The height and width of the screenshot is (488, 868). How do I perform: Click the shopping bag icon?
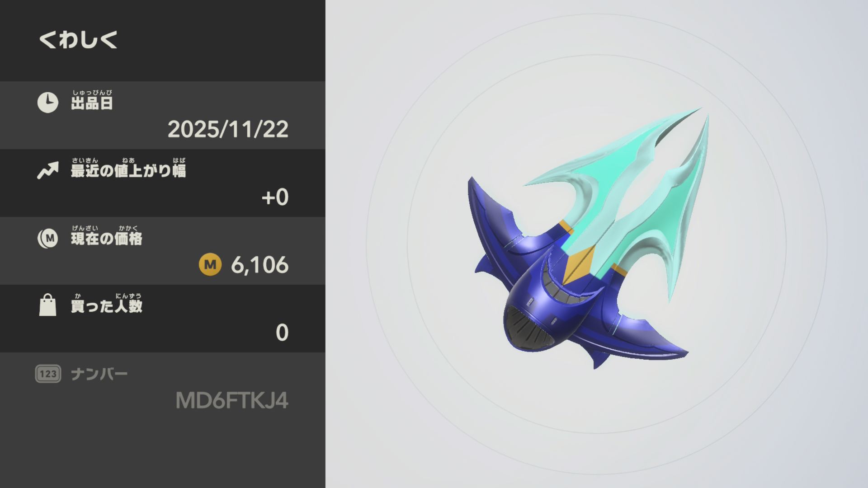[x=48, y=305]
